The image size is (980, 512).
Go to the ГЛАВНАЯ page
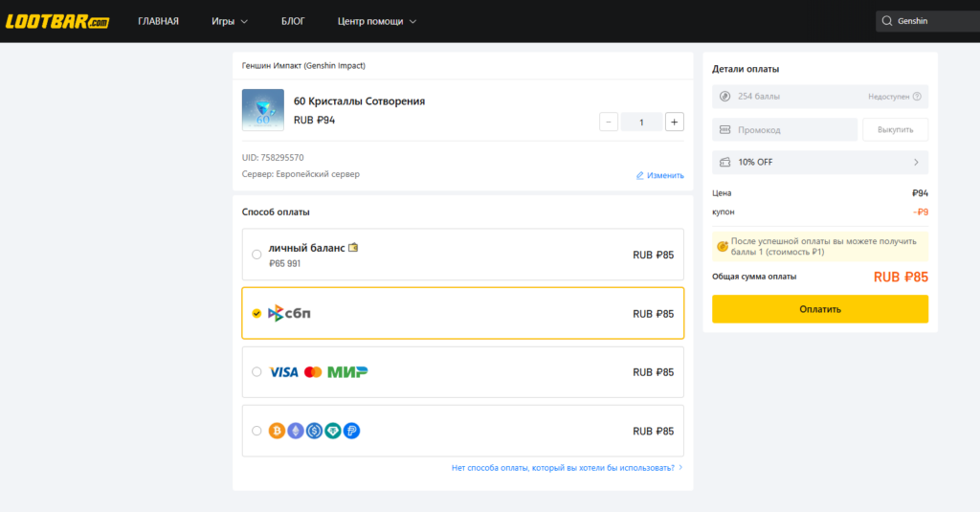point(158,21)
